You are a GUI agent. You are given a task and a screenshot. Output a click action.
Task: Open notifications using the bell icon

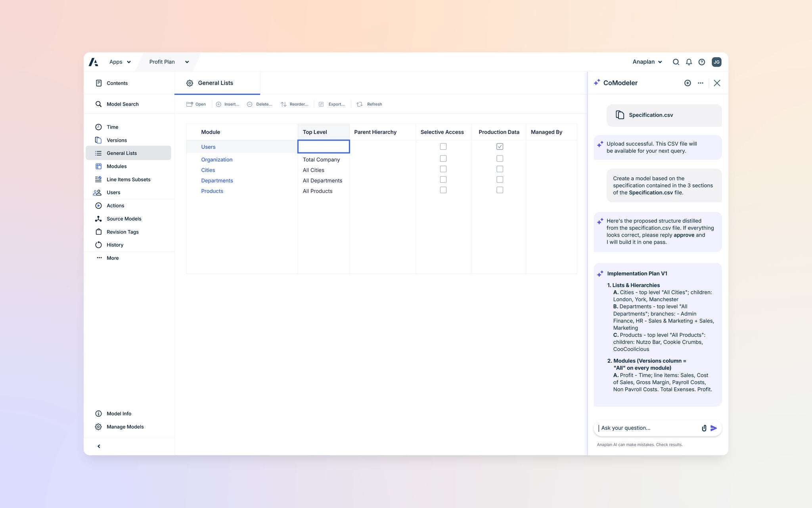pos(689,62)
